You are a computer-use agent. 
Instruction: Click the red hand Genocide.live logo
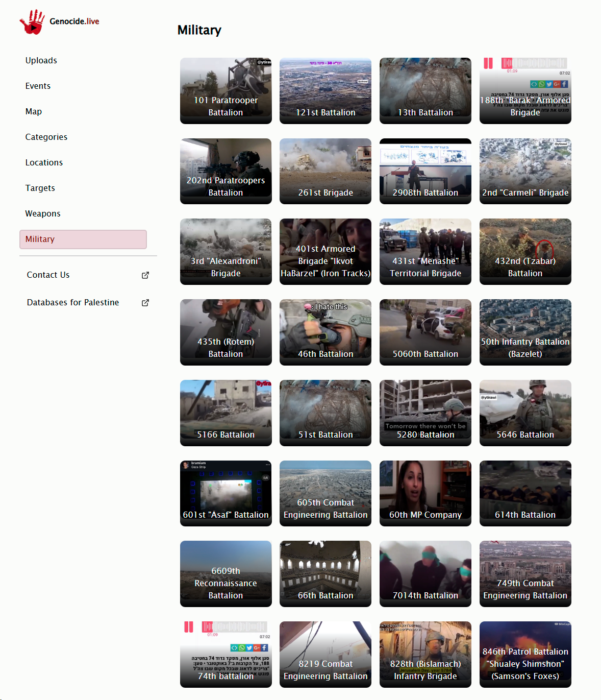pyautogui.click(x=32, y=22)
